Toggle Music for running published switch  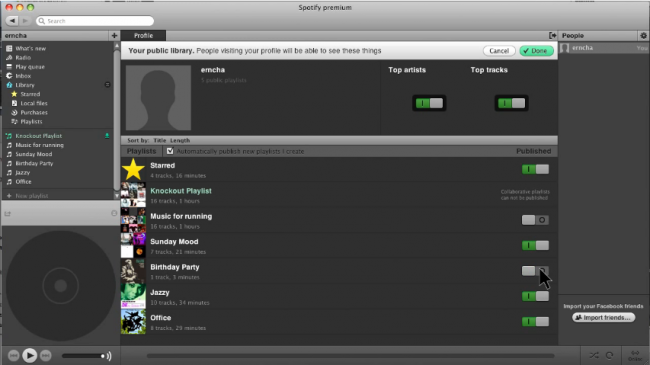(535, 220)
